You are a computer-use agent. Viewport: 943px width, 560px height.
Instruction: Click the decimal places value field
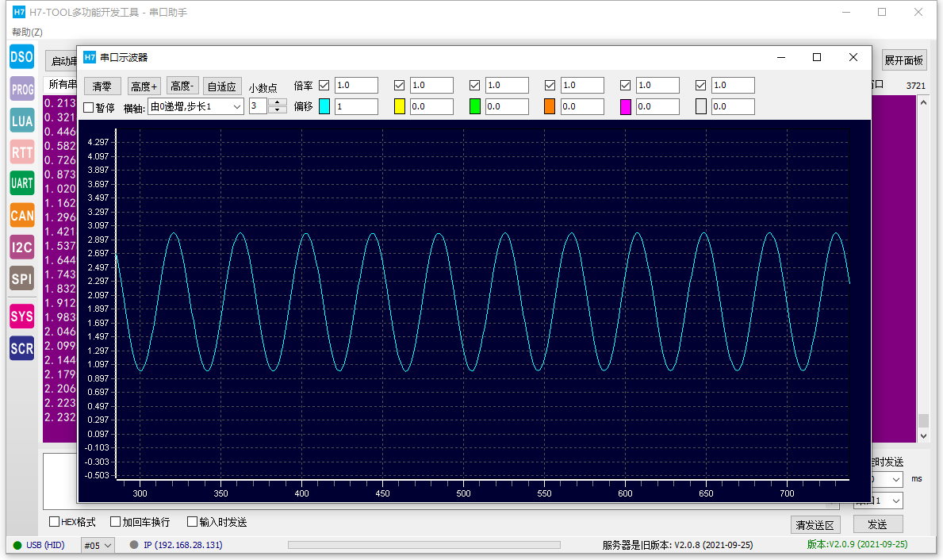[259, 105]
